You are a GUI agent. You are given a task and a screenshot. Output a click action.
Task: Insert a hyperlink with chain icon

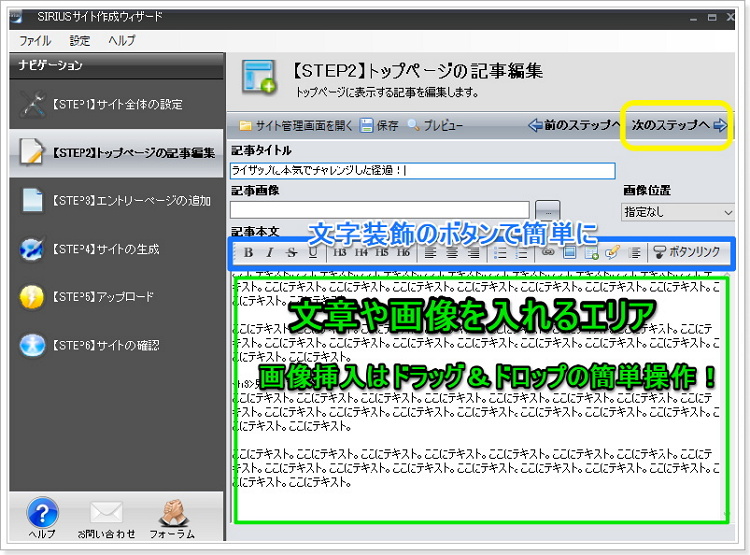point(548,252)
